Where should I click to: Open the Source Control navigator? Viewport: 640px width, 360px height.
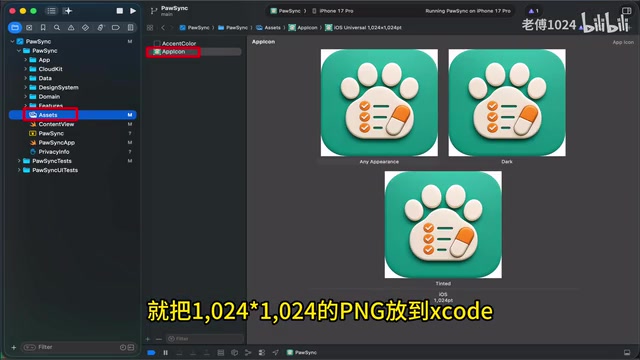click(29, 28)
